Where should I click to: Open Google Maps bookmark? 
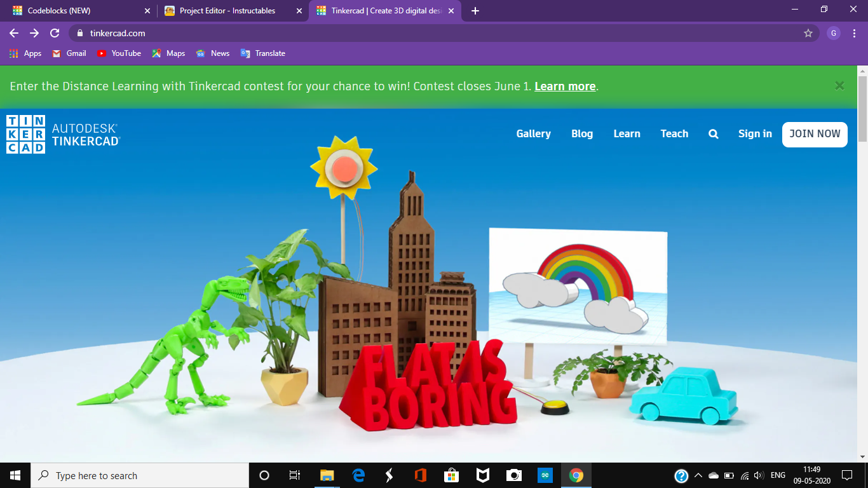click(x=168, y=53)
